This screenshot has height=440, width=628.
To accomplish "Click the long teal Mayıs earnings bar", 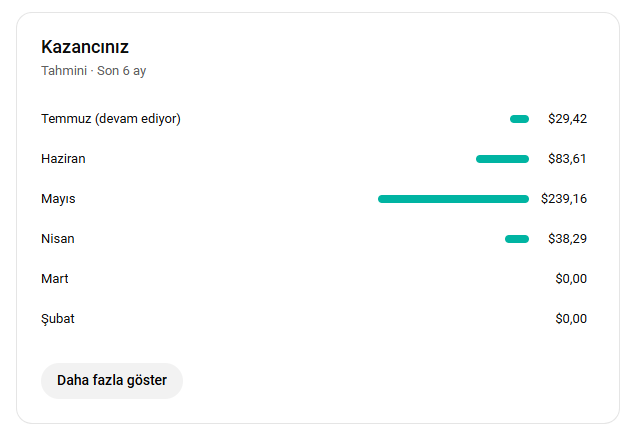I will 453,199.
